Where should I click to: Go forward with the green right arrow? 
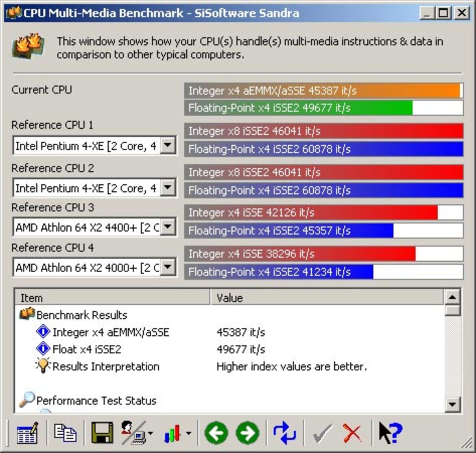point(248,433)
